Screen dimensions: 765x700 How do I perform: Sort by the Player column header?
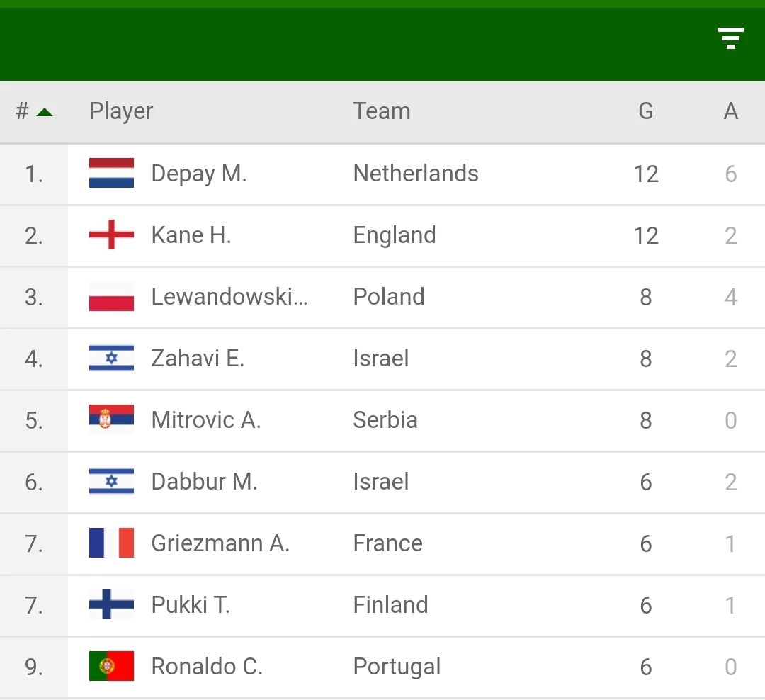click(x=121, y=112)
